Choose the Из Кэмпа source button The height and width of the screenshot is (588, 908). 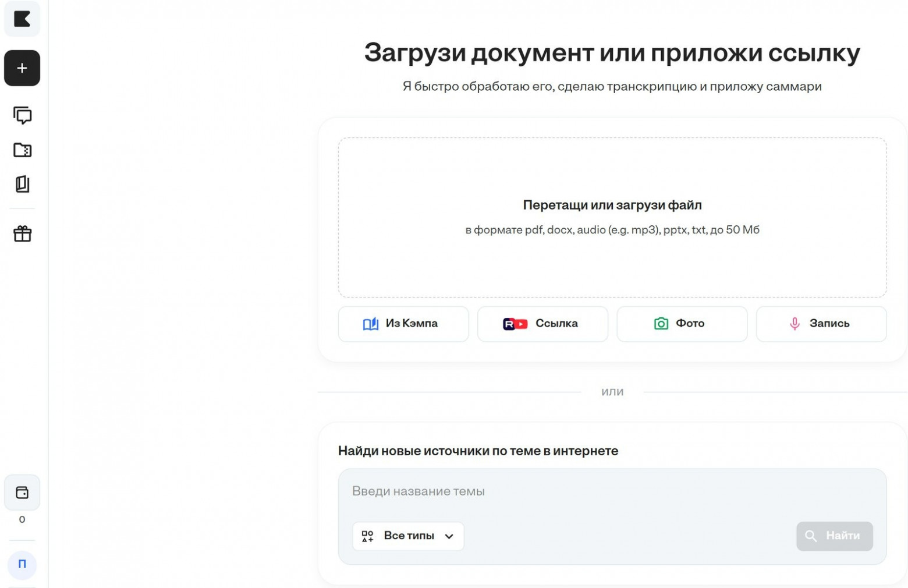point(403,324)
